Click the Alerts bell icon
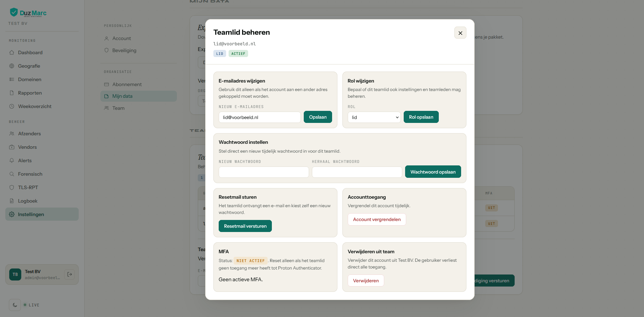 [12, 160]
